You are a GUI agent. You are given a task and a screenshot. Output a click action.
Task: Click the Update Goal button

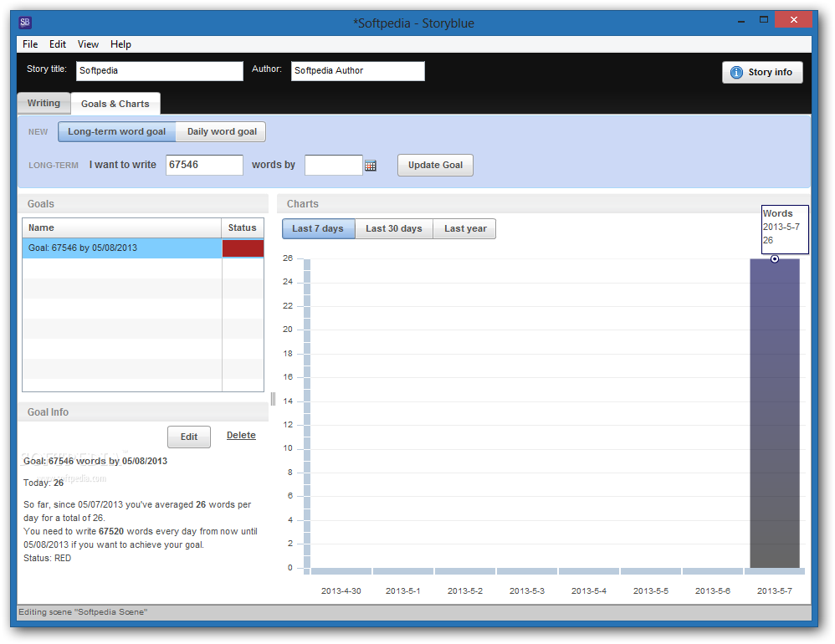(435, 165)
